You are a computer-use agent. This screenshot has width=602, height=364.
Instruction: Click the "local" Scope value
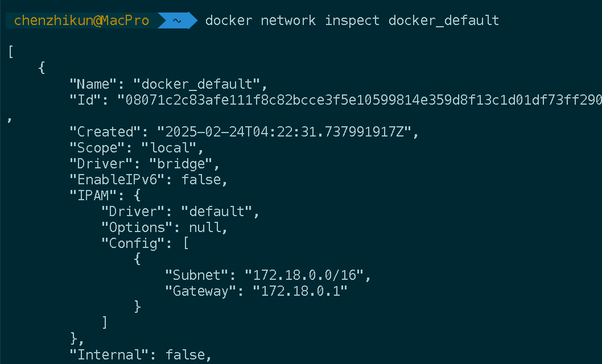pyautogui.click(x=168, y=148)
